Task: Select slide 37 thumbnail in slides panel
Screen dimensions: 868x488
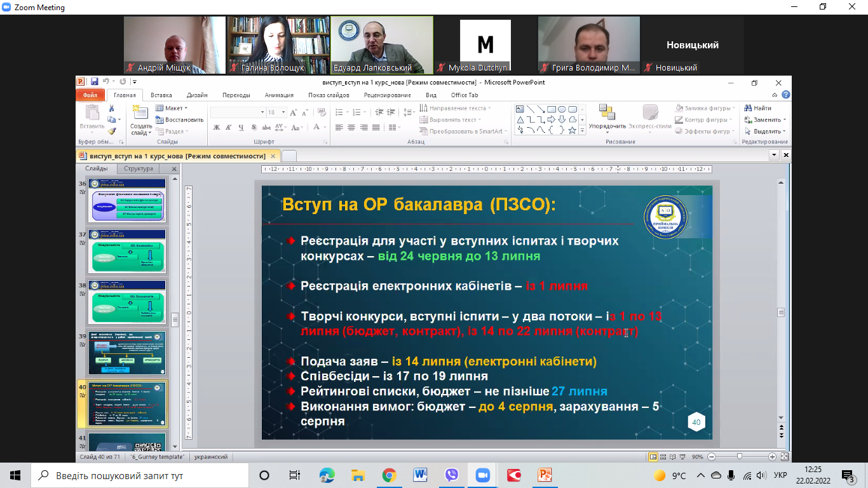Action: (127, 252)
